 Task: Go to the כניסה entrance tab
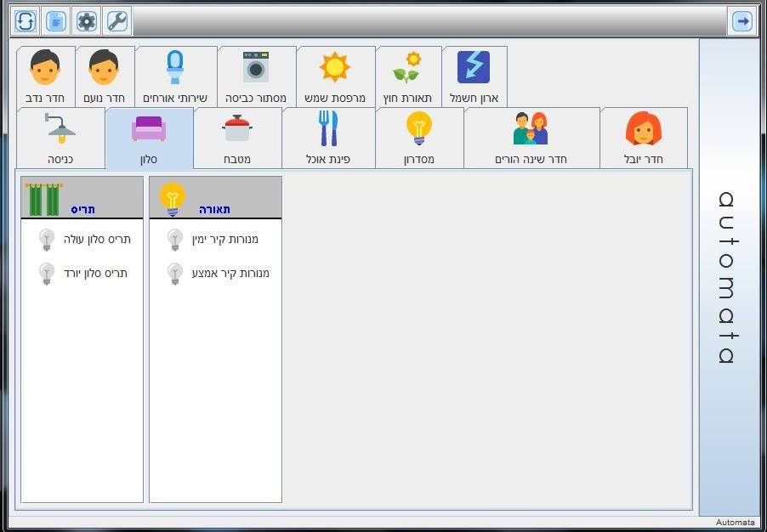click(x=60, y=138)
